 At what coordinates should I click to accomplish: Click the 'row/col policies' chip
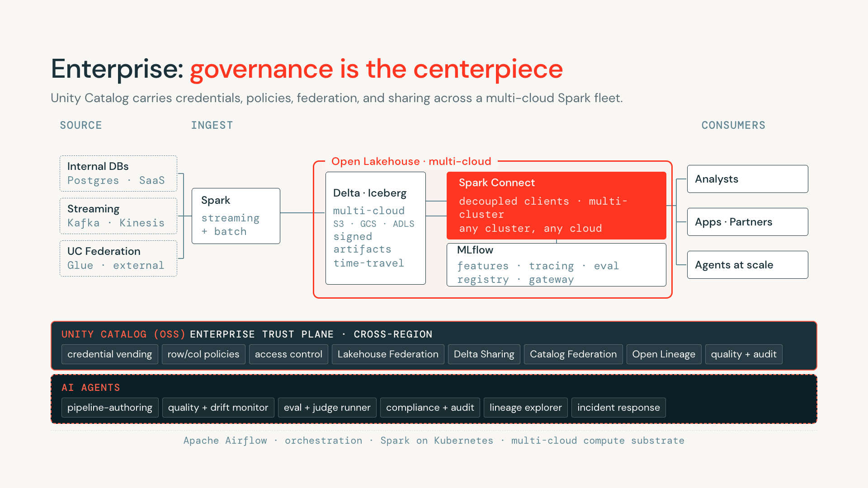tap(203, 354)
